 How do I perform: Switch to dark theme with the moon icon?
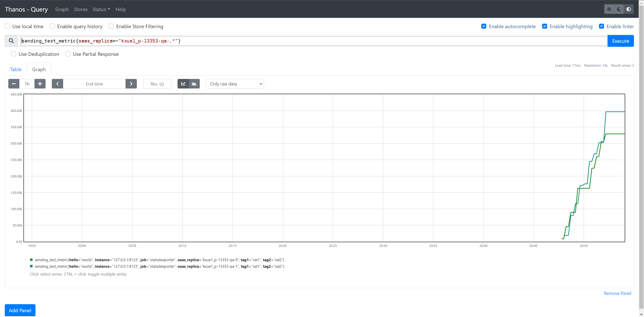(x=619, y=9)
